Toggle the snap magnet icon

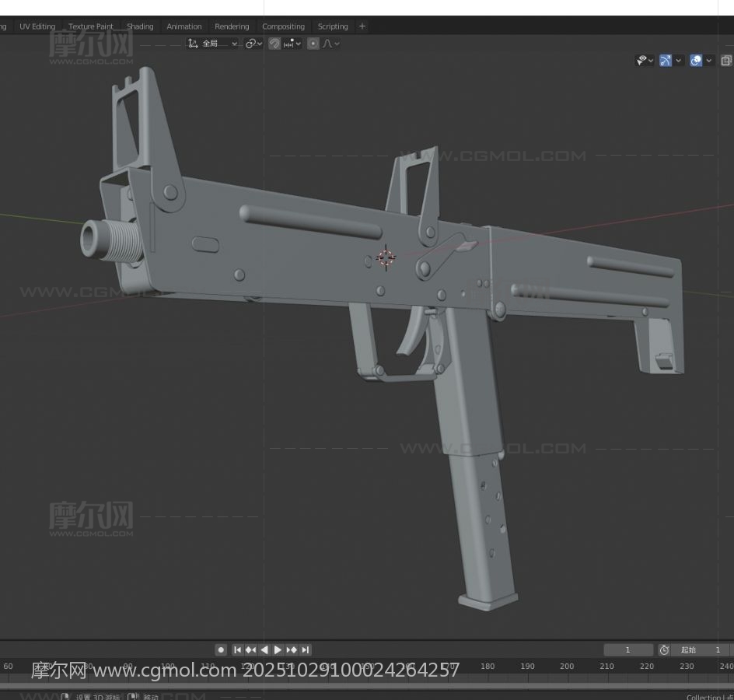(x=274, y=44)
